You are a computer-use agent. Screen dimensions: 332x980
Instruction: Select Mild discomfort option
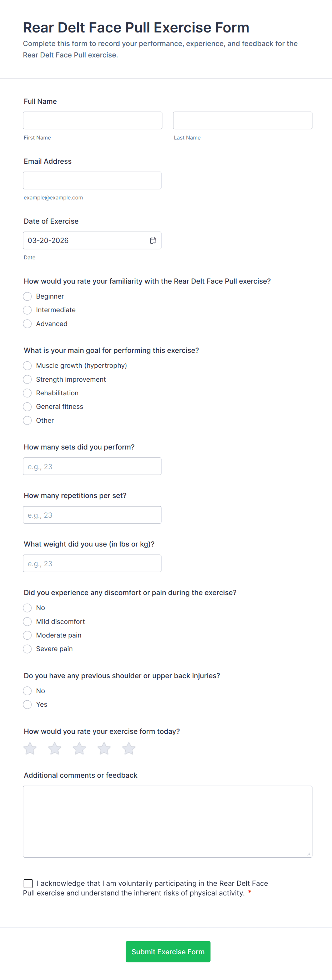point(27,621)
